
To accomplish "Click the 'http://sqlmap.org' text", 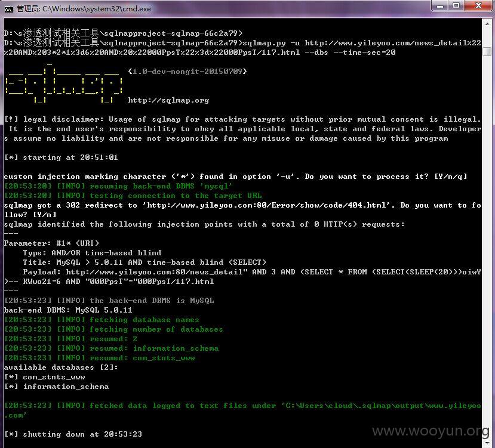I will pos(168,100).
